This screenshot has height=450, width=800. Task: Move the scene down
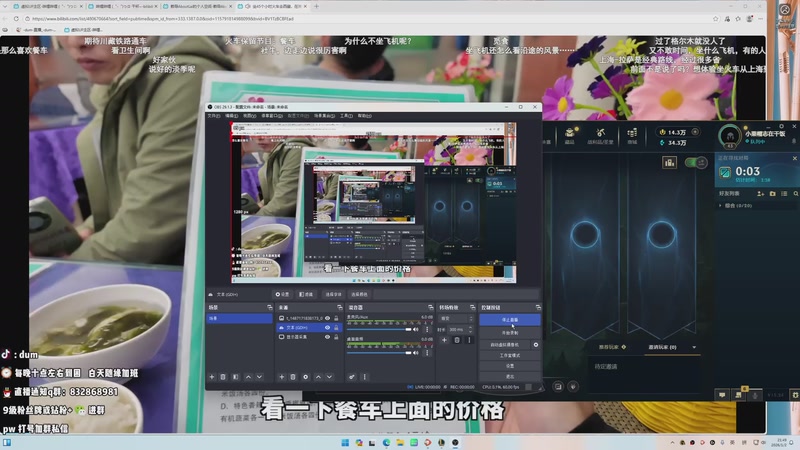(x=259, y=377)
